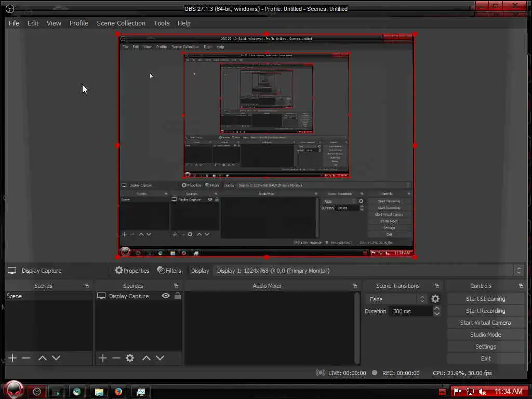Click Start Streaming
532x399 pixels.
486,299
